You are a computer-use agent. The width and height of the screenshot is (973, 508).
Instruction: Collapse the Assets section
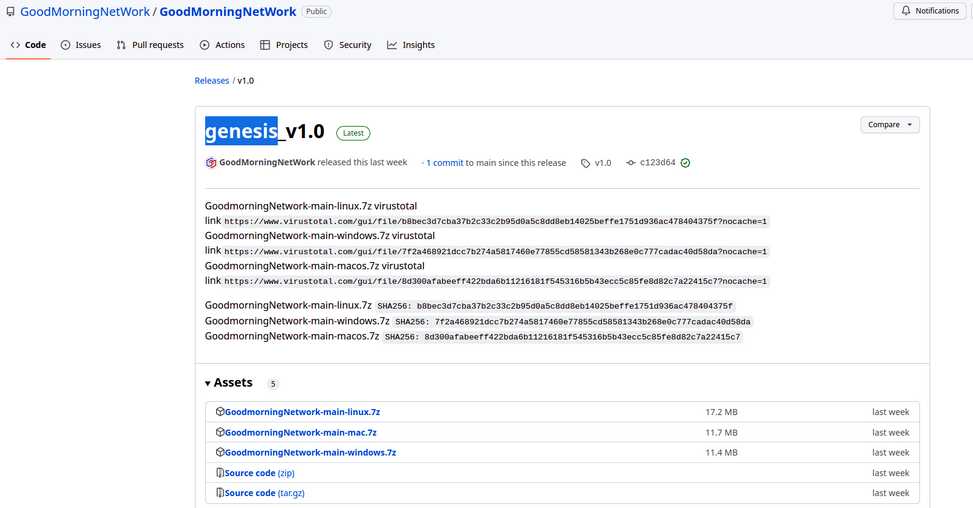229,383
